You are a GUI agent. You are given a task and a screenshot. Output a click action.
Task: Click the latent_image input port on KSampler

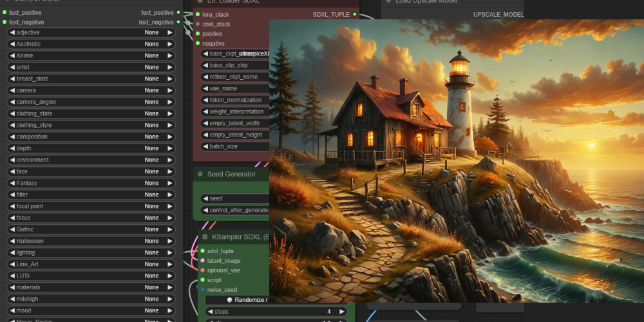[x=202, y=261]
